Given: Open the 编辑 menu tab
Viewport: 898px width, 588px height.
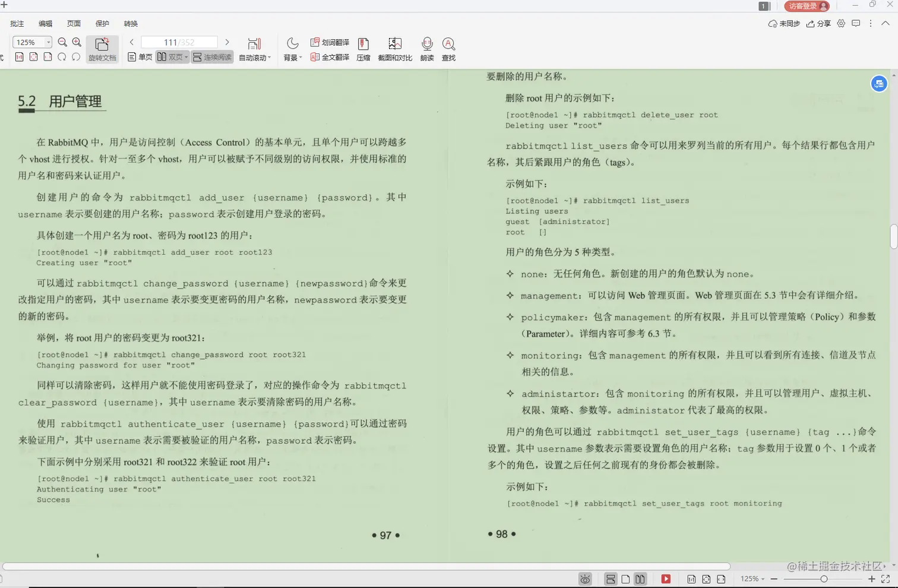Looking at the screenshot, I should 46,24.
